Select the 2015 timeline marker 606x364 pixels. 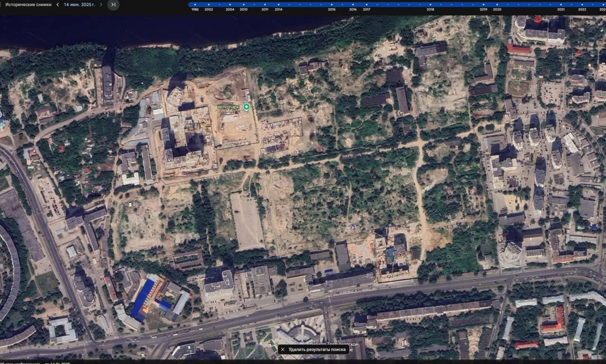point(332,5)
